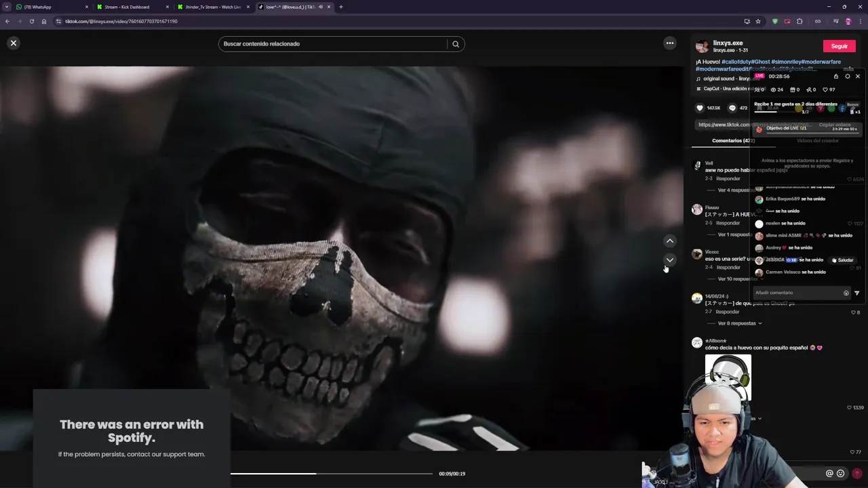Open linxys.exe profile avatar

pos(703,46)
